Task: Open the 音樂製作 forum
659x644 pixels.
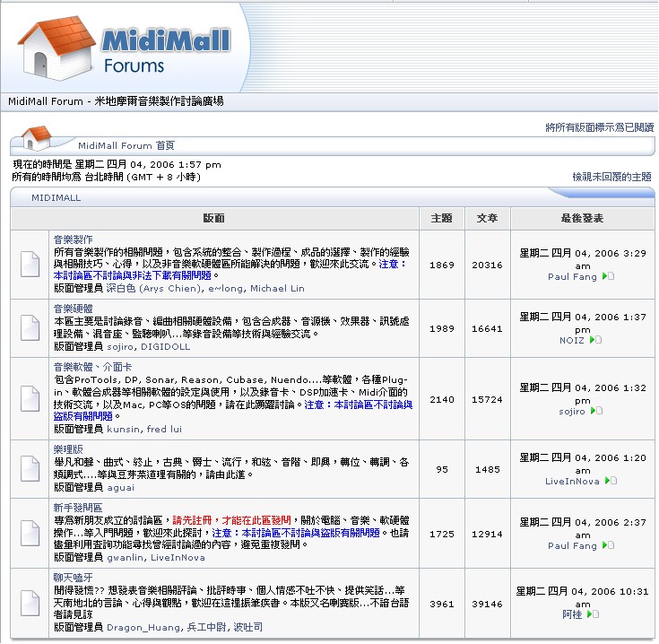Action: 73,239
